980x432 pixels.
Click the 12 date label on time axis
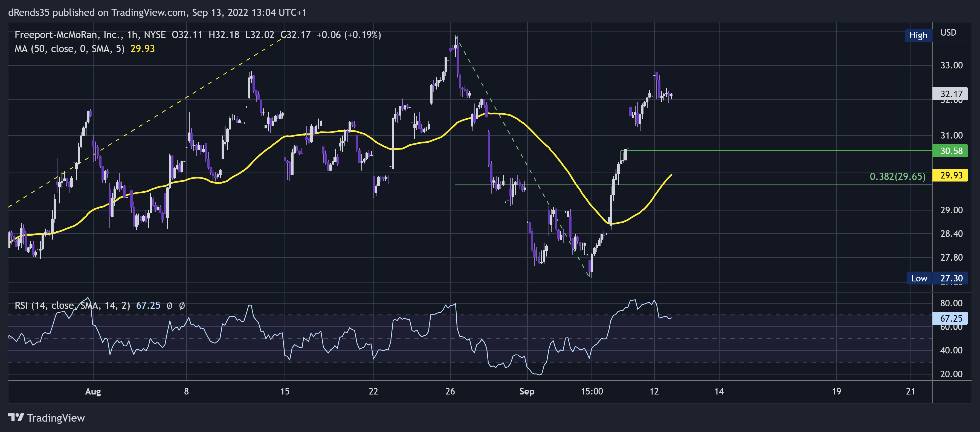(x=654, y=392)
